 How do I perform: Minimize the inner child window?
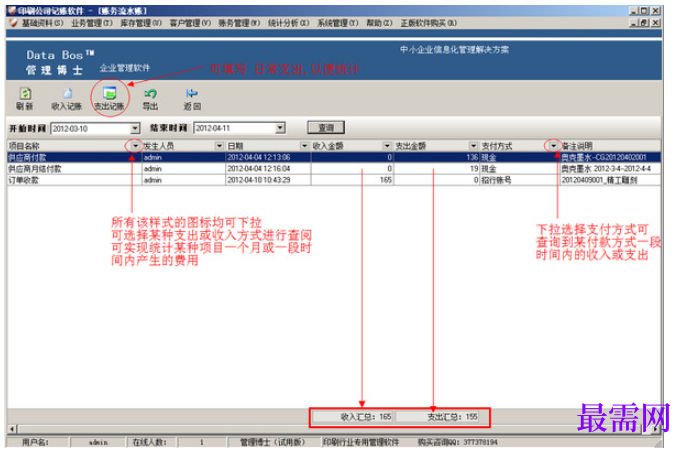point(635,22)
